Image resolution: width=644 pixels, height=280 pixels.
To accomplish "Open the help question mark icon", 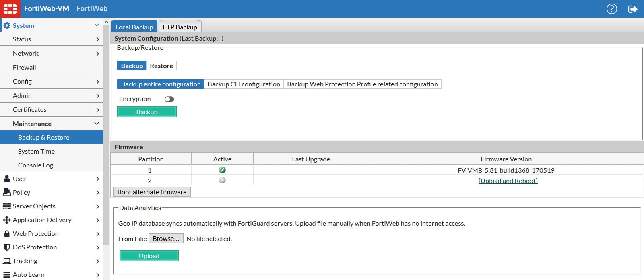I will pos(612,9).
